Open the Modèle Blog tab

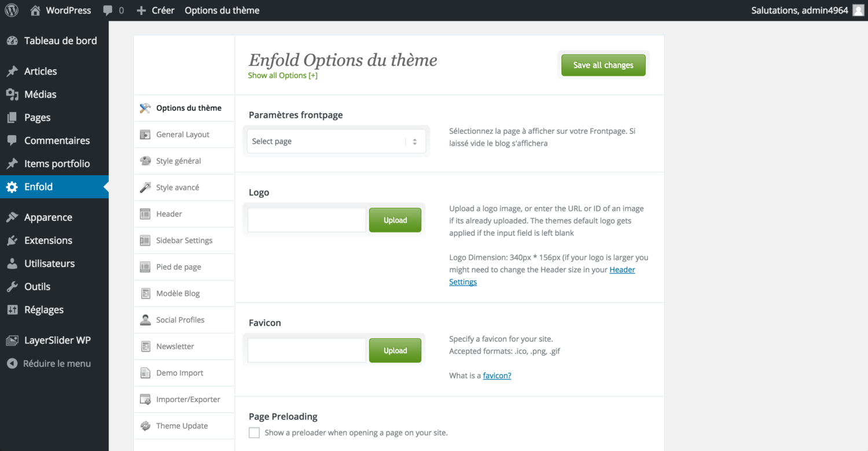pyautogui.click(x=184, y=294)
